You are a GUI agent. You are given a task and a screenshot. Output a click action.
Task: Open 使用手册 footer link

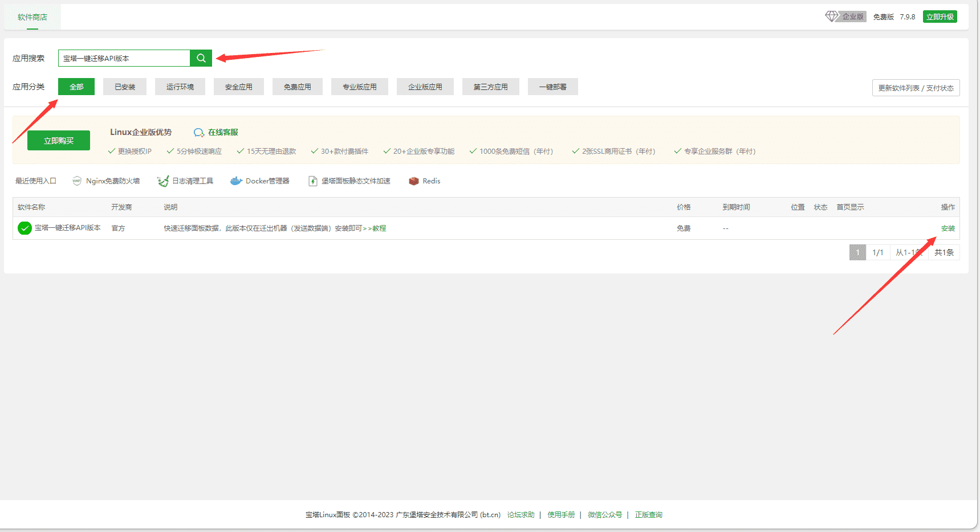coord(561,515)
